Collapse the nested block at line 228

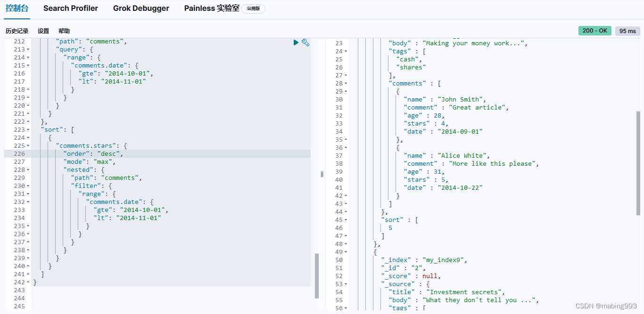point(28,170)
